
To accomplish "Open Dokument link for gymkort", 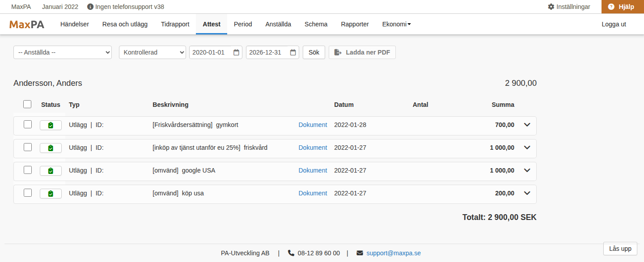I will [x=313, y=125].
